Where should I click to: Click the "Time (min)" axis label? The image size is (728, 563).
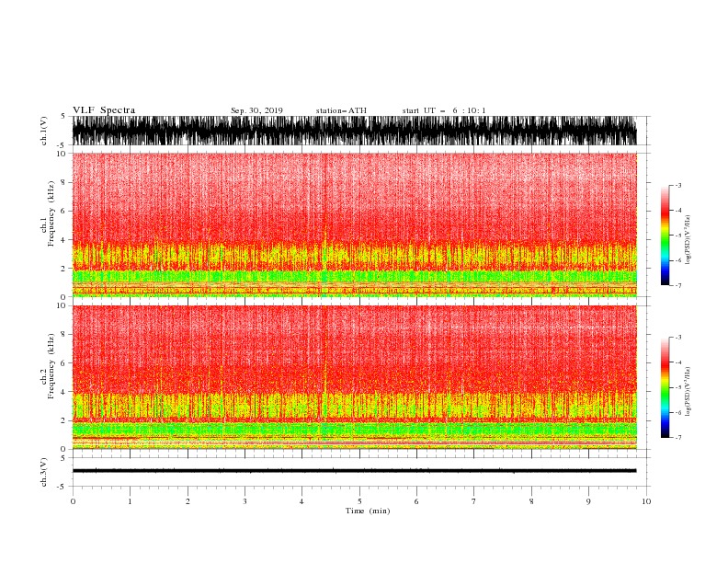(x=368, y=511)
